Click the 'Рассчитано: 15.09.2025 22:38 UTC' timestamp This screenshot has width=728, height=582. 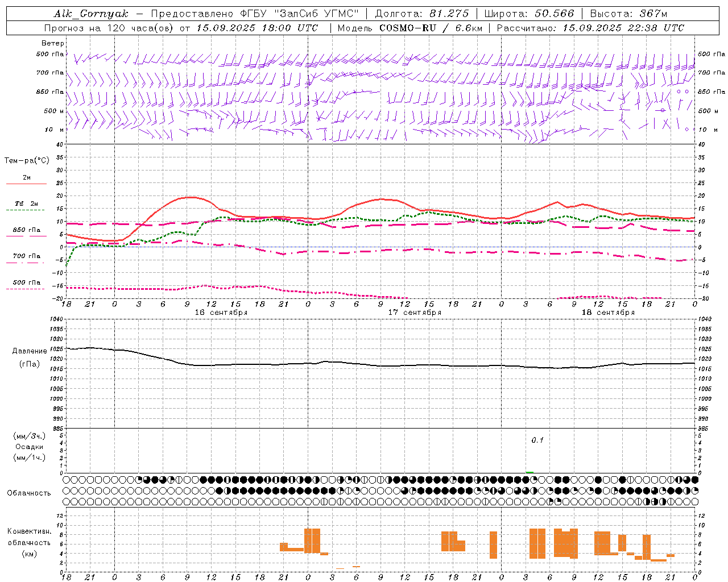tap(590, 28)
